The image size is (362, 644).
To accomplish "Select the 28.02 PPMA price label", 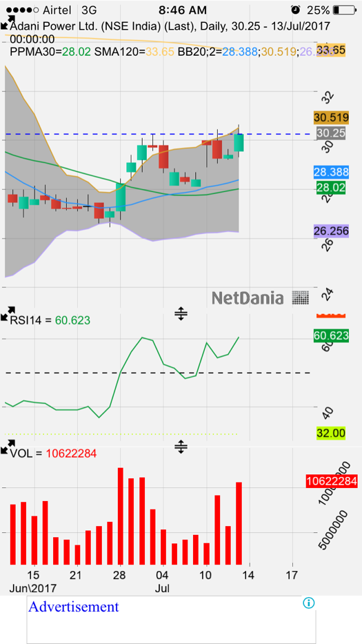I will pyautogui.click(x=331, y=188).
